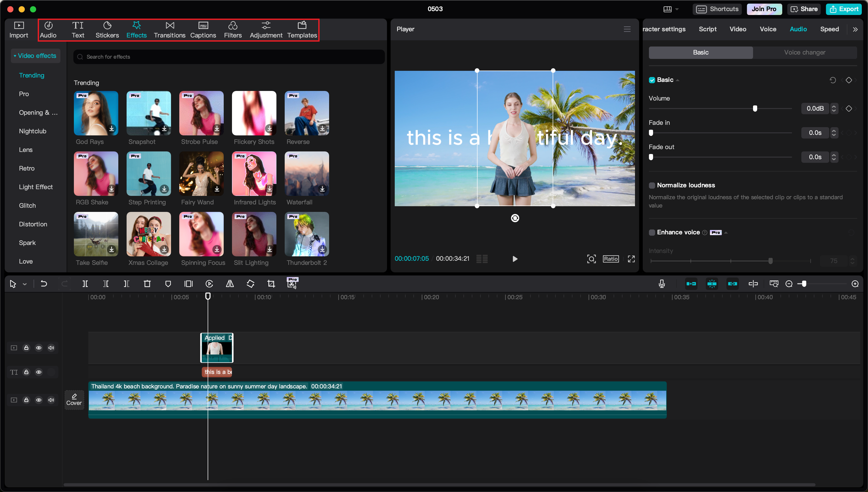868x492 pixels.
Task: Hide the text track with its eye toggle
Action: pos(39,372)
